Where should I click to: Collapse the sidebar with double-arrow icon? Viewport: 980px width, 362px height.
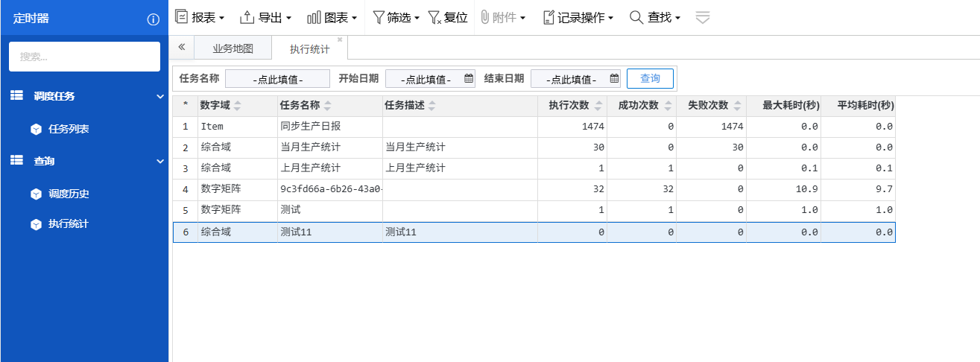coord(181,47)
